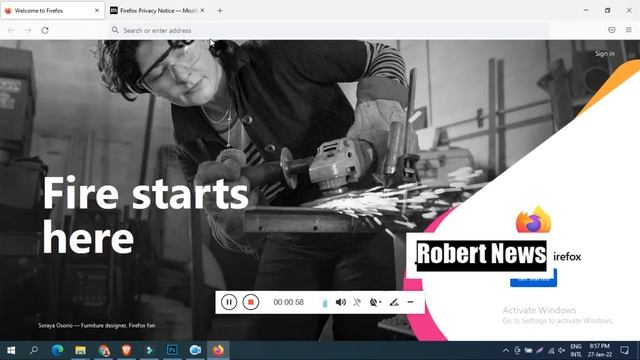This screenshot has width=640, height=360.
Task: Open the green arrow app in taskbar
Action: [149, 350]
